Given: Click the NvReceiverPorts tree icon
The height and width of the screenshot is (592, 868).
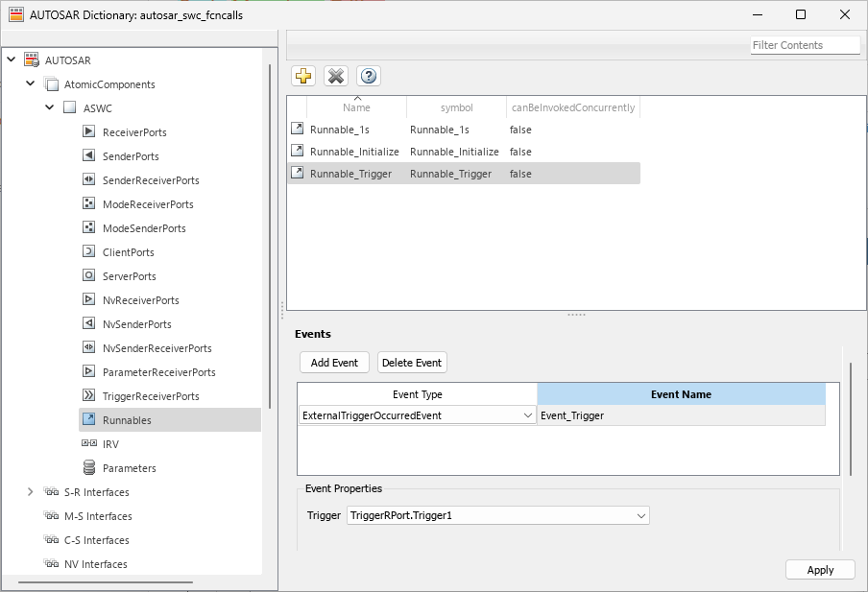Looking at the screenshot, I should 88,300.
